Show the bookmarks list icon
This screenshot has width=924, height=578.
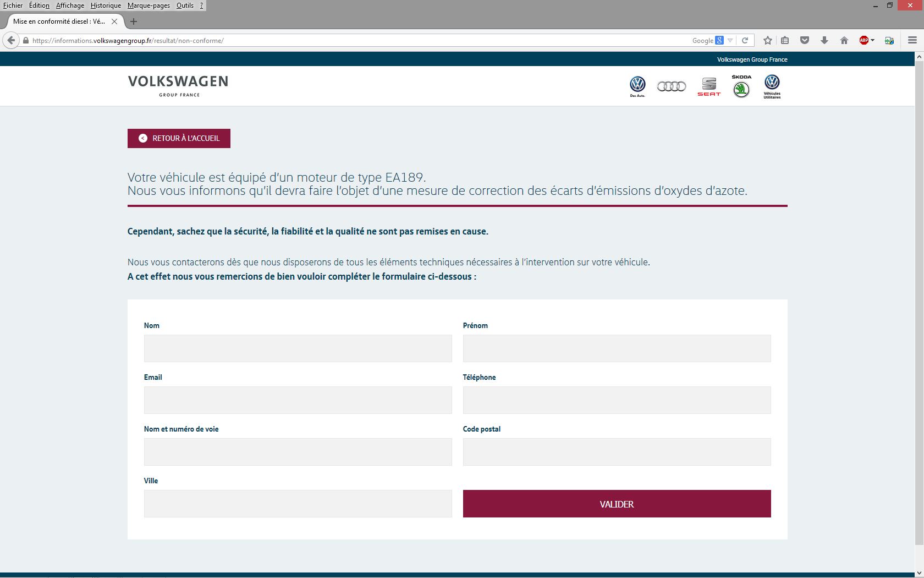785,40
